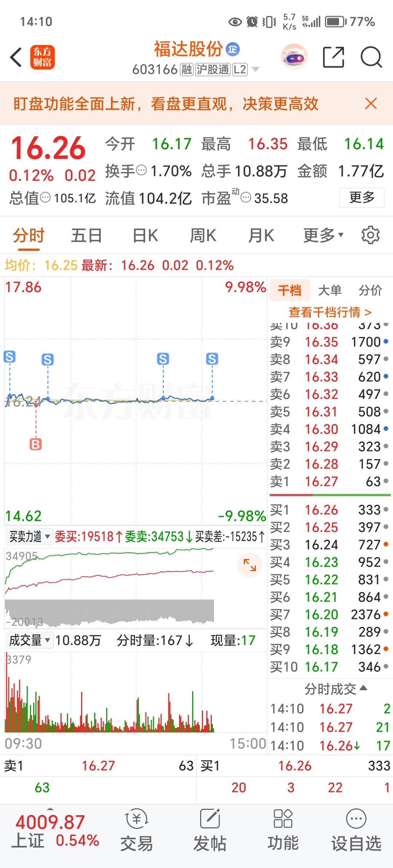Tap the 福达股份 stock title
The image size is (393, 868).
click(x=188, y=49)
